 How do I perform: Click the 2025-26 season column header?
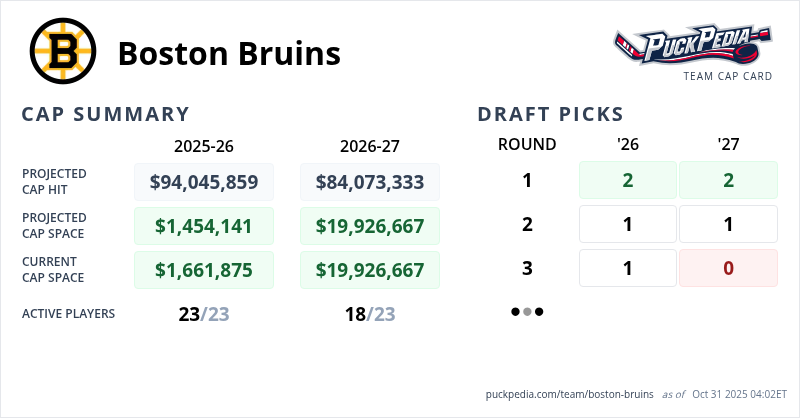point(204,145)
